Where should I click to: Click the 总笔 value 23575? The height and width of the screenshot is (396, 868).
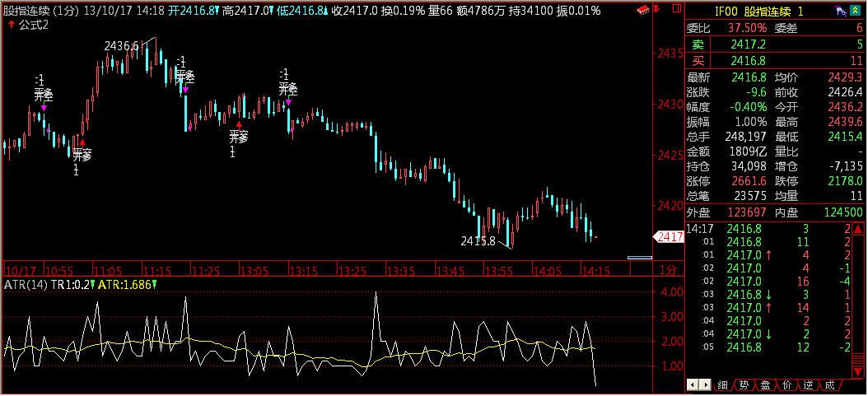point(749,195)
